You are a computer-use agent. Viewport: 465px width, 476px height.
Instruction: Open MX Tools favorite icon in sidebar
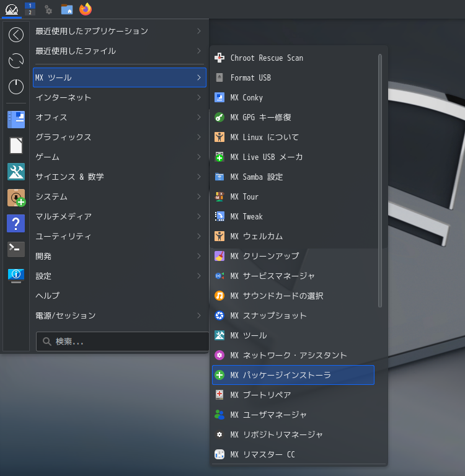(16, 172)
